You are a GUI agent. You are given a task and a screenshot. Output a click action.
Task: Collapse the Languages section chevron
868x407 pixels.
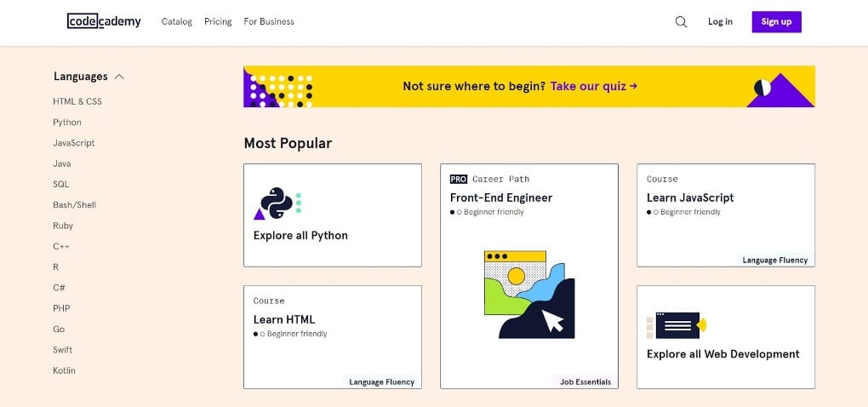(x=119, y=77)
